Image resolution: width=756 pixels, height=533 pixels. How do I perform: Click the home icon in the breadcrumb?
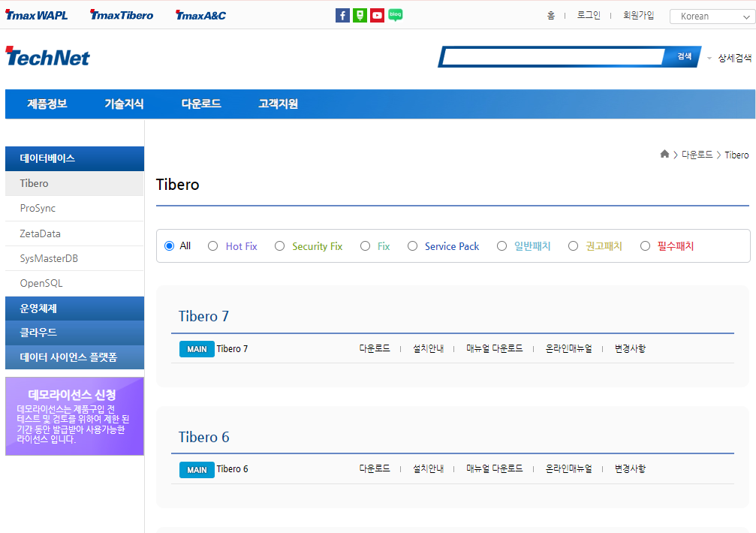pos(664,154)
